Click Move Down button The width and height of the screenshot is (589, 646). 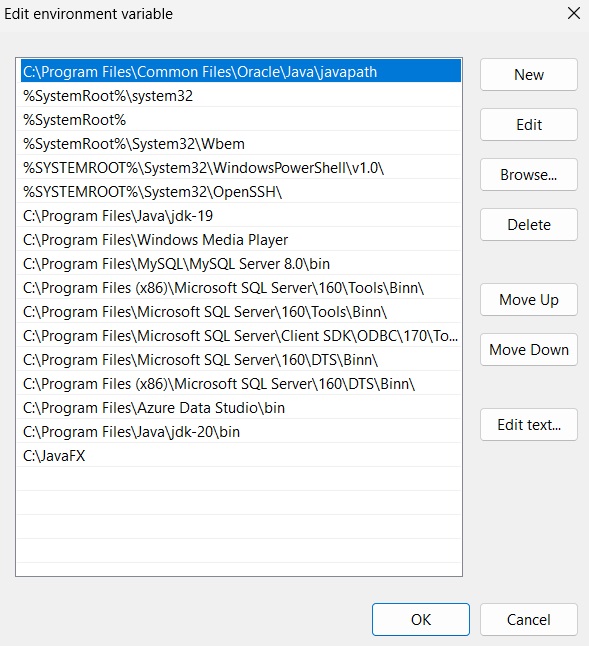pyautogui.click(x=528, y=349)
